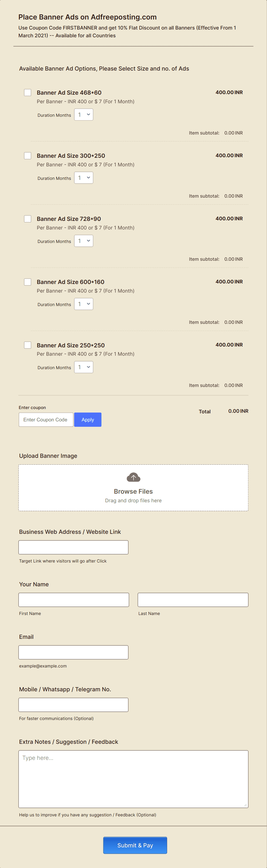Tick the Banner Ad Size 300*250 checkbox

click(28, 156)
